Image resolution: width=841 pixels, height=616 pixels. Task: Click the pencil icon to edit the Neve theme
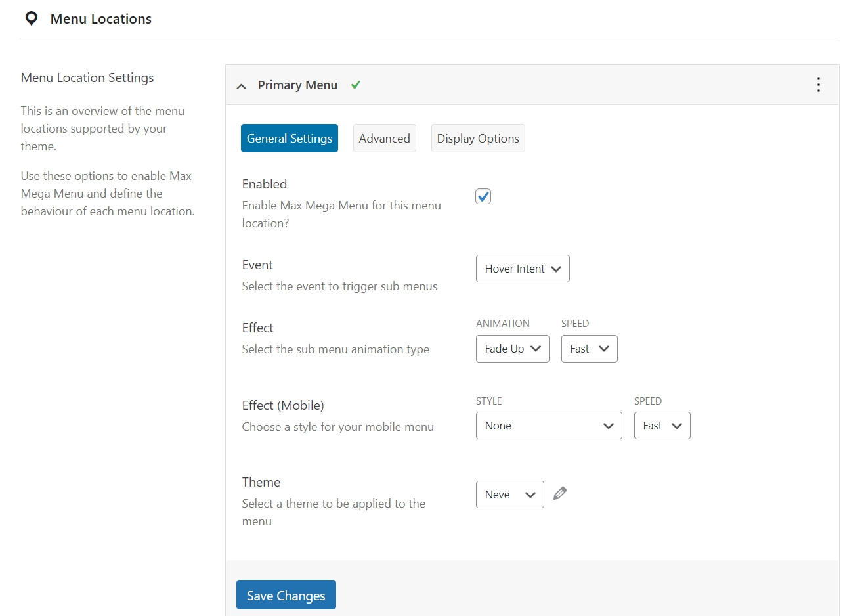pyautogui.click(x=559, y=493)
